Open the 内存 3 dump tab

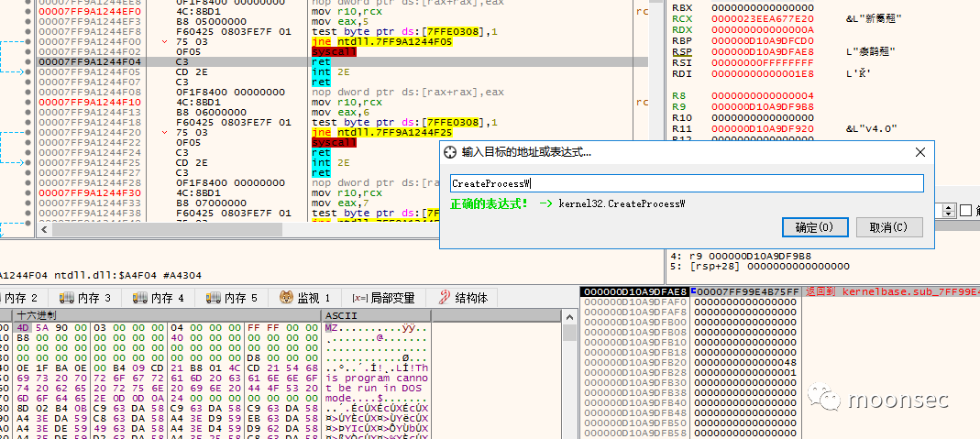[84, 298]
